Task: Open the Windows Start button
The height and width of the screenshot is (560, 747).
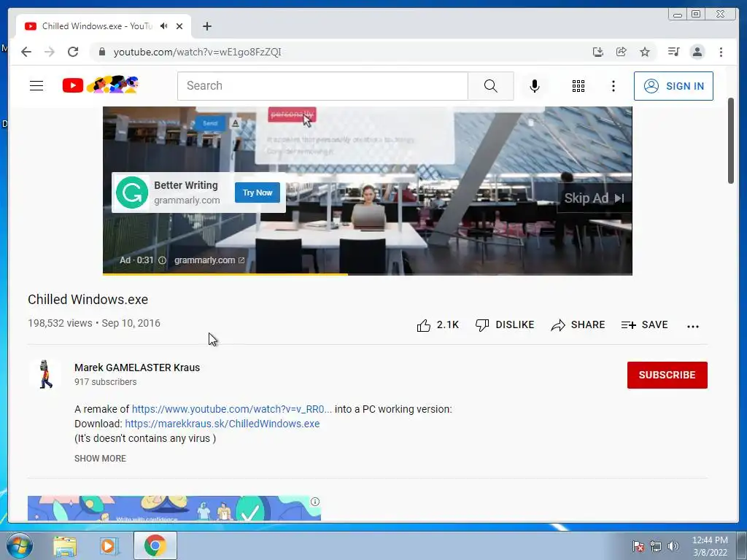Action: 19,545
